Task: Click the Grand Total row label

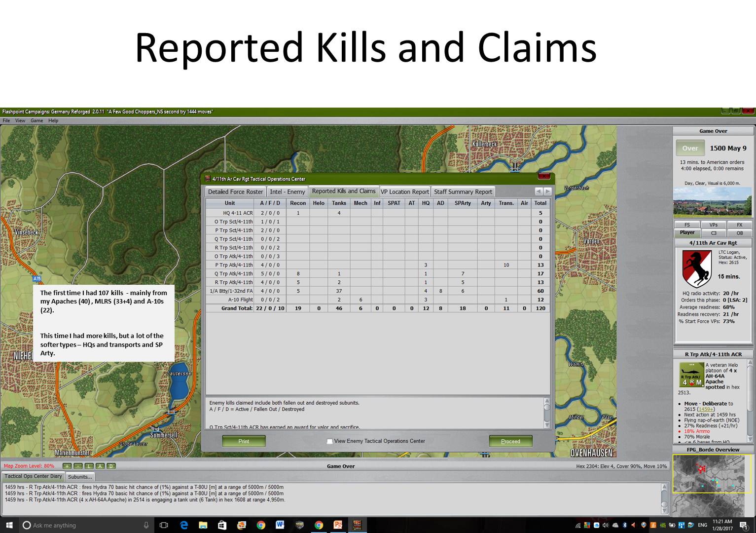Action: pyautogui.click(x=237, y=308)
